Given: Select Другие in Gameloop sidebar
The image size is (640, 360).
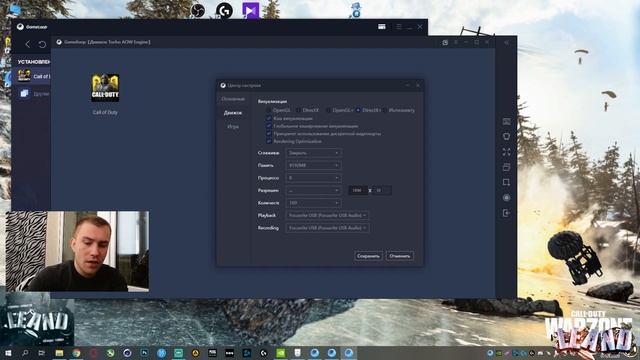Looking at the screenshot, I should point(32,93).
